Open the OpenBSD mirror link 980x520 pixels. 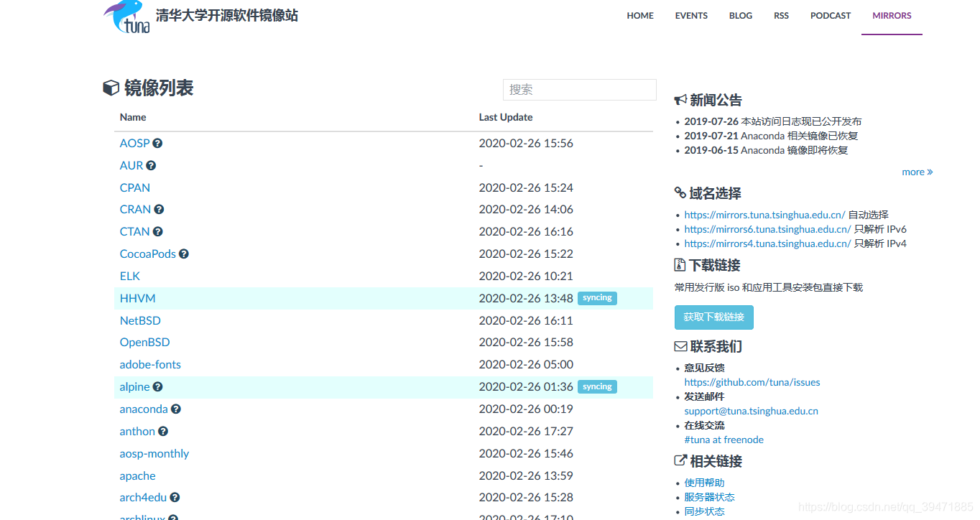pyautogui.click(x=144, y=343)
